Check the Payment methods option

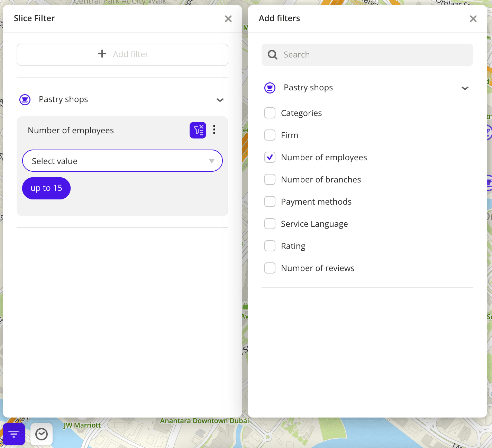pos(270,202)
